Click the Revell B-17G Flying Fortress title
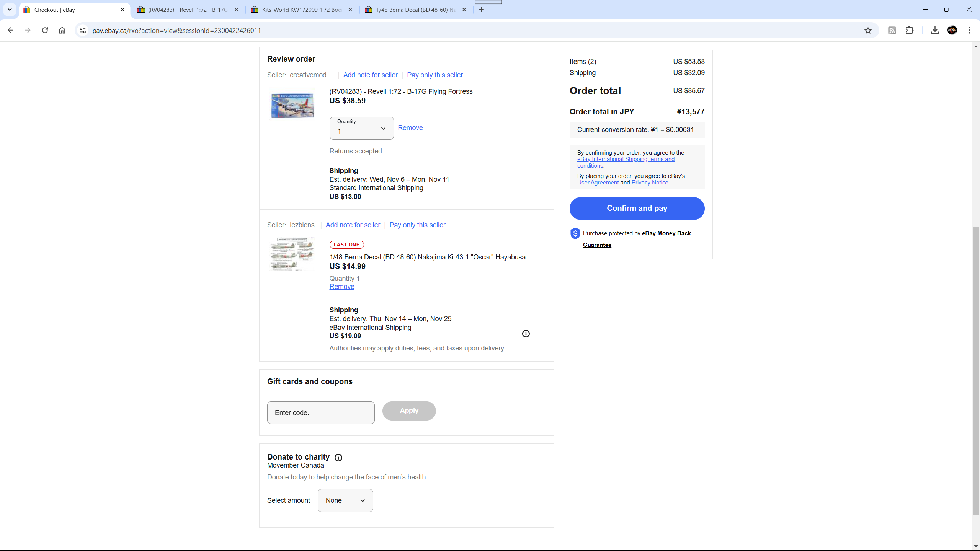The height and width of the screenshot is (551, 980). (401, 91)
